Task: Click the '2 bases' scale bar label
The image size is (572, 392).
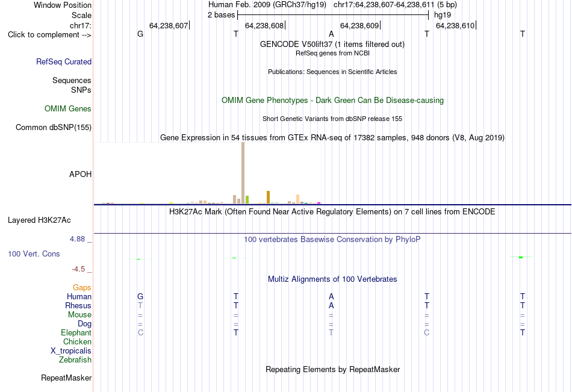Action: pos(222,15)
